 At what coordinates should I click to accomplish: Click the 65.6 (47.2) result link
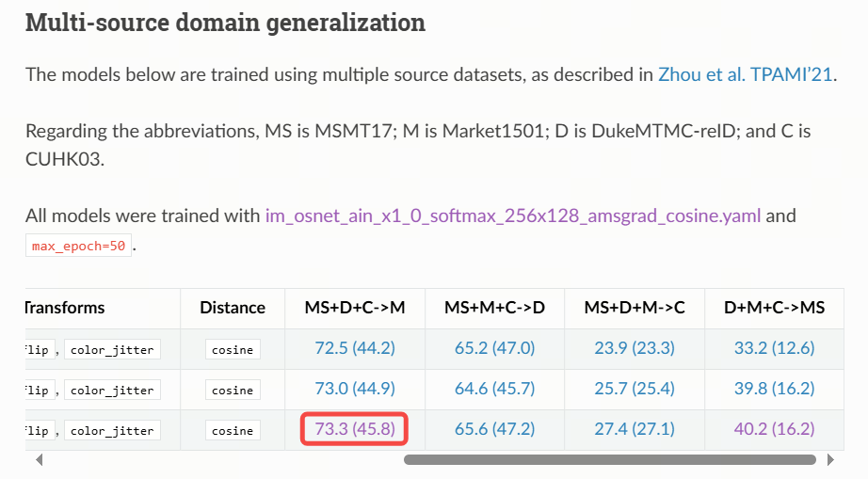pyautogui.click(x=494, y=429)
